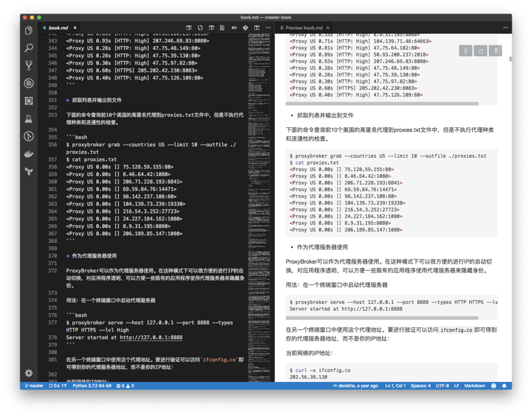Click the `ifconfig.co` code on editor line 381
Screen dimensions: 532x416
[219, 360]
